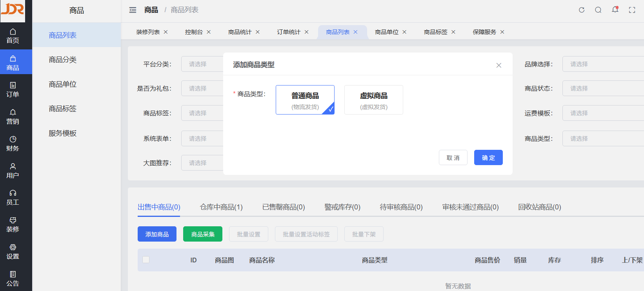Click 批量下架 button
The width and height of the screenshot is (644, 291).
click(364, 234)
